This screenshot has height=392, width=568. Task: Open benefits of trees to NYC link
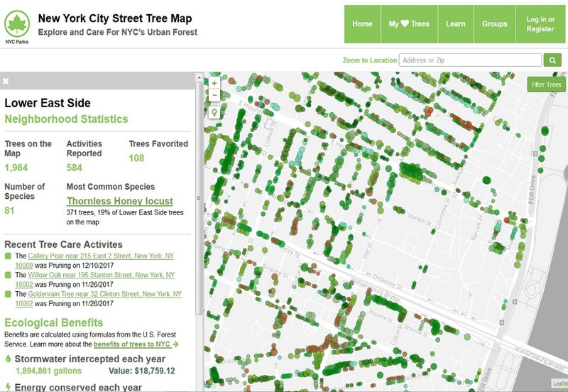[132, 344]
